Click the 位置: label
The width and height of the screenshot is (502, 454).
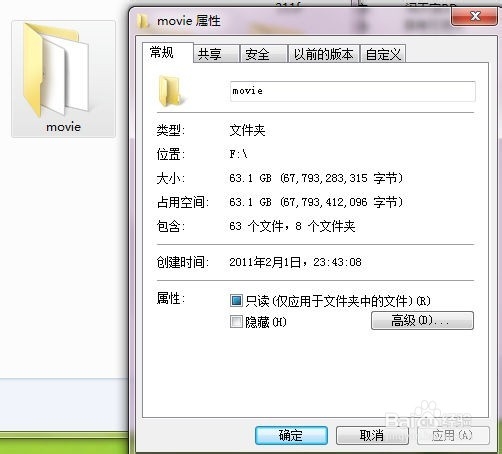coord(171,154)
